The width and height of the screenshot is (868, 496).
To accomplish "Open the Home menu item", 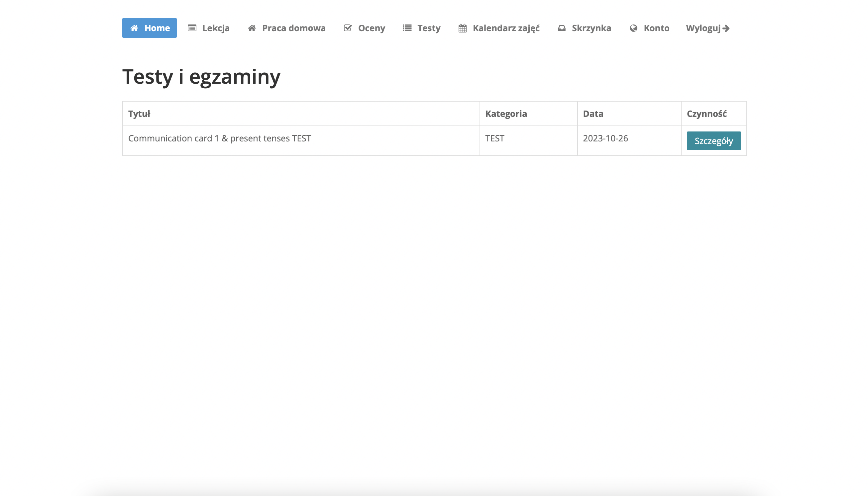I will 157,28.
